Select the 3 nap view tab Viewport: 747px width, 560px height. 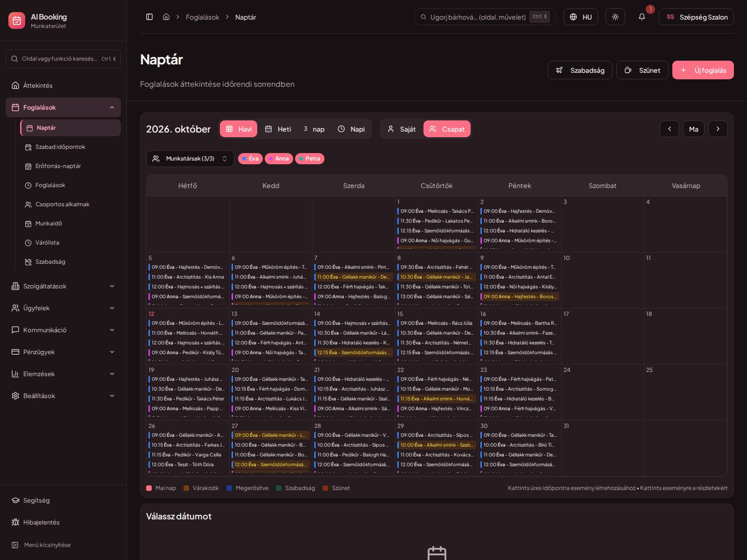click(314, 129)
